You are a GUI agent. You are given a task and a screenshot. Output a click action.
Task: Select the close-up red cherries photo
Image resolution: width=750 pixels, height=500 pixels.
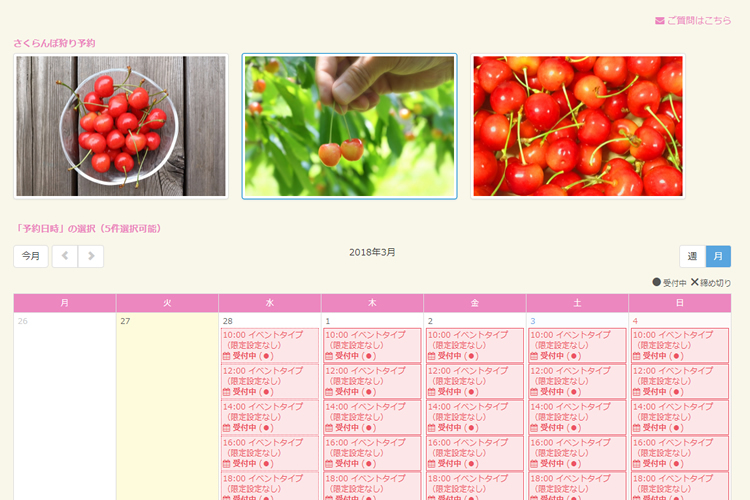(577, 126)
